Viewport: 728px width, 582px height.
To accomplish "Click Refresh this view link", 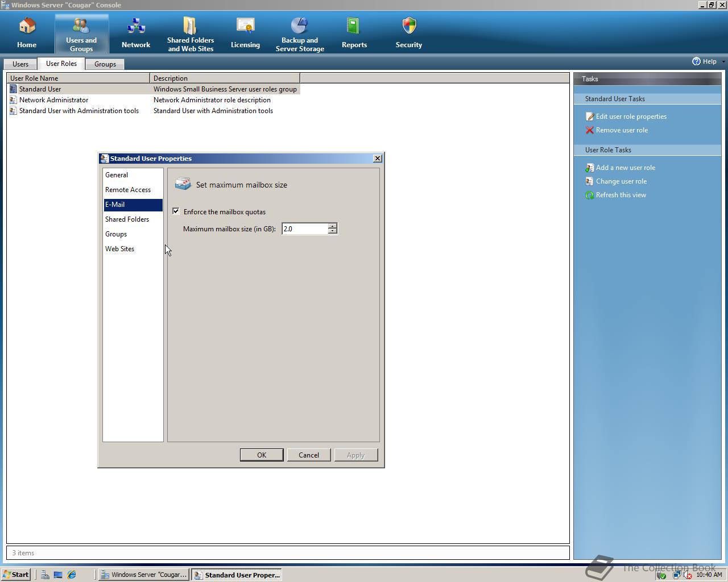I will click(621, 195).
